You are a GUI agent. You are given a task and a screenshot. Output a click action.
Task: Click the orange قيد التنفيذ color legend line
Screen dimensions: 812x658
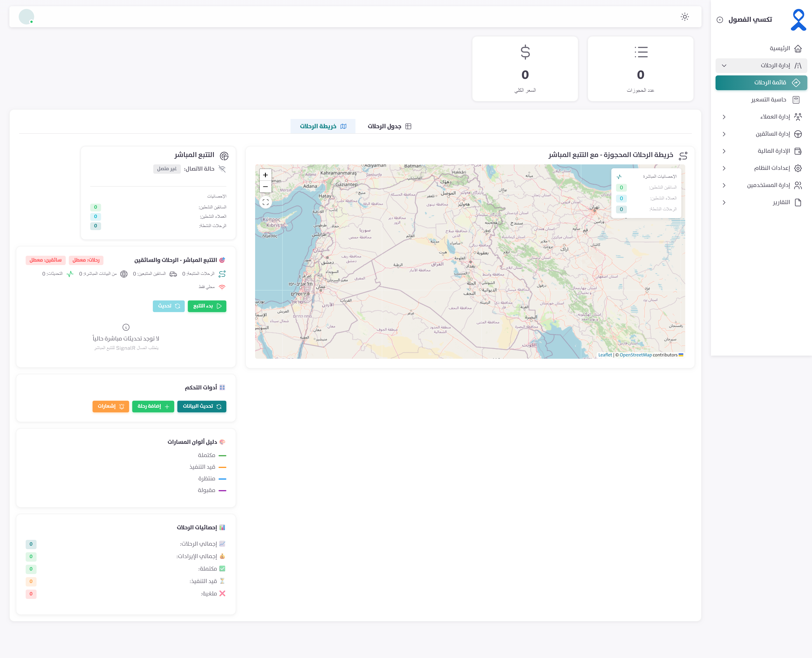[x=222, y=467]
